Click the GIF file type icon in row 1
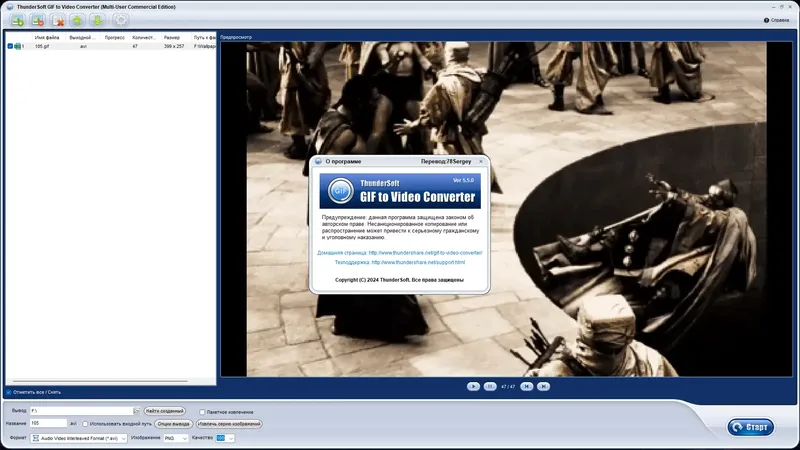Viewport: 800px width, 450px height. click(x=17, y=46)
